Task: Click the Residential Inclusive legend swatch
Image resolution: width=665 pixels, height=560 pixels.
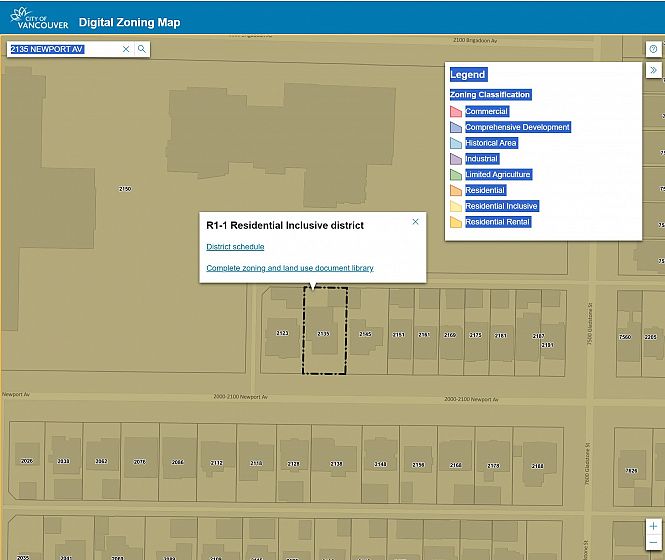Action: (x=456, y=206)
